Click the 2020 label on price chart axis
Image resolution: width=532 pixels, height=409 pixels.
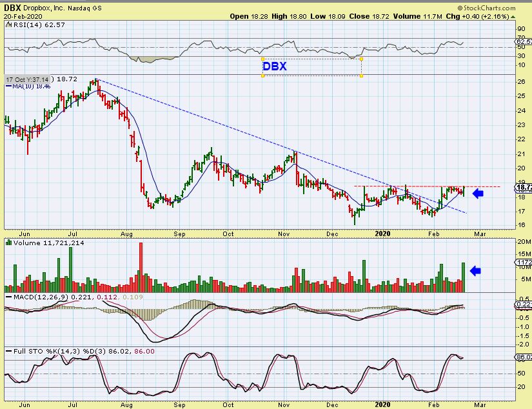(x=382, y=234)
